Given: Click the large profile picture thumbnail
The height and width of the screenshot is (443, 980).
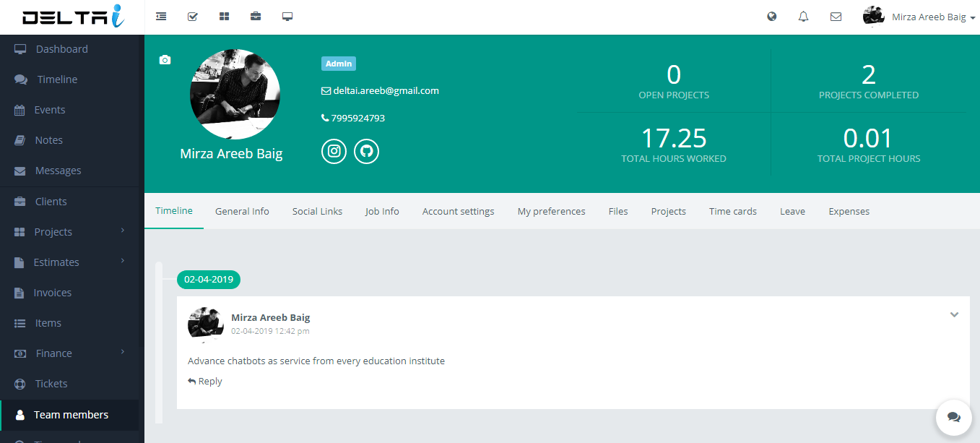Looking at the screenshot, I should click(x=235, y=94).
